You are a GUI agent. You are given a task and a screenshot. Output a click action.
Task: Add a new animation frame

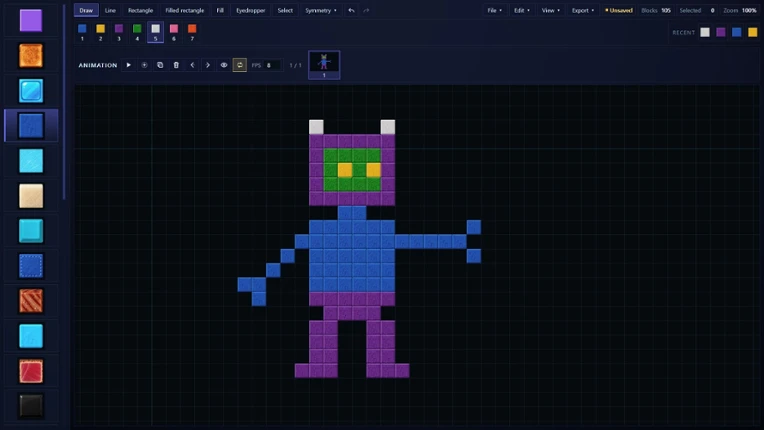pos(144,65)
